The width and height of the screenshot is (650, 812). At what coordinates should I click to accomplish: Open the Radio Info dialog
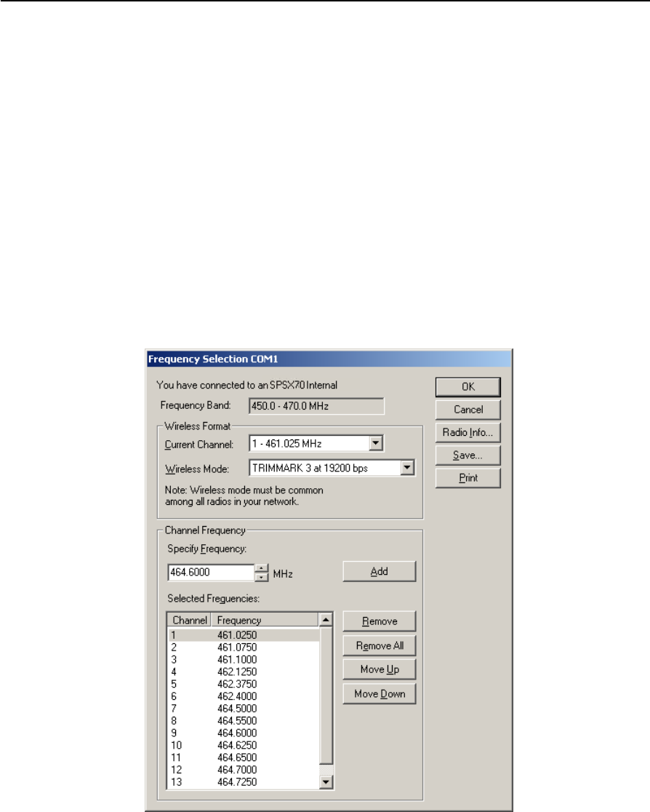[x=468, y=432]
